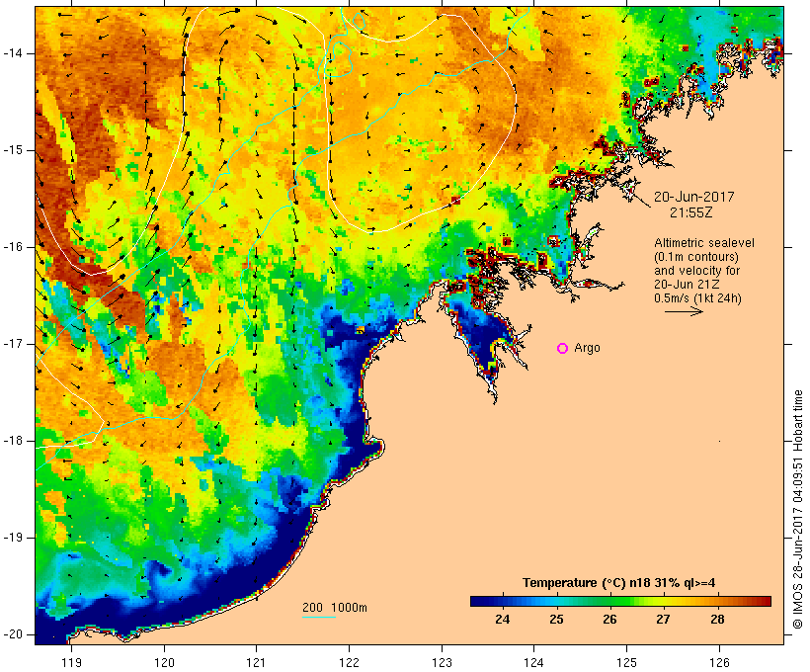Screen dimensions: 810x672
Task: Click the latitude label '-20'
Action: (13, 634)
